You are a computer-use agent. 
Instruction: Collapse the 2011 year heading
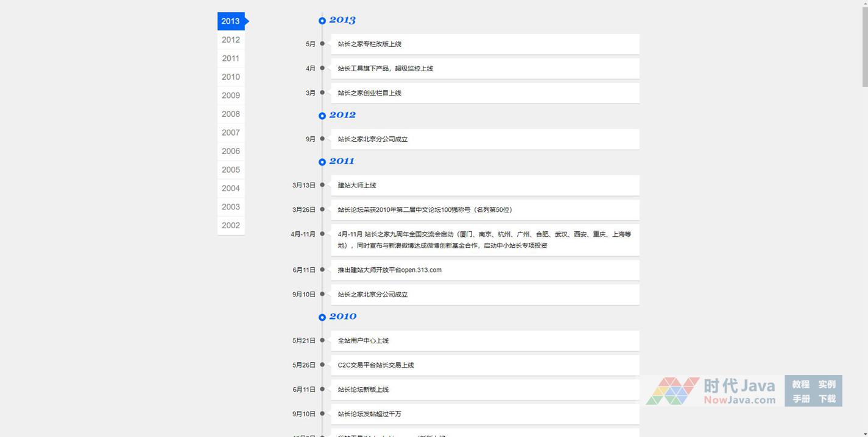pyautogui.click(x=342, y=161)
